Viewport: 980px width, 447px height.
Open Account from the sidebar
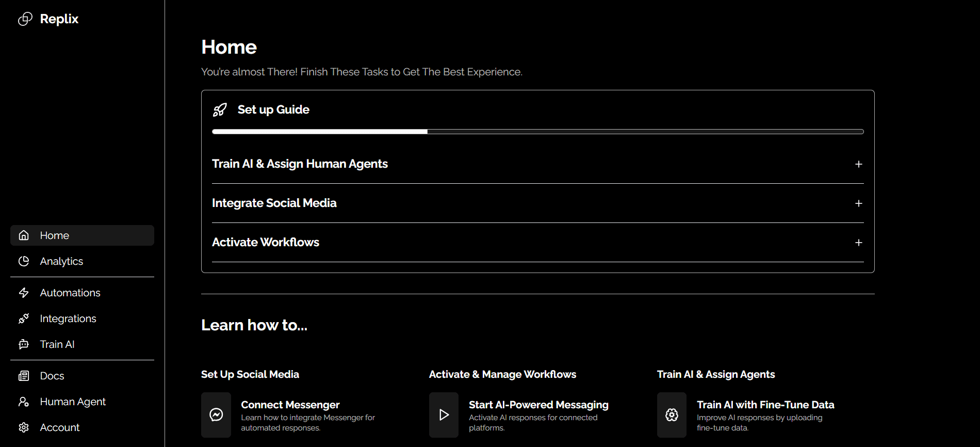(82, 427)
